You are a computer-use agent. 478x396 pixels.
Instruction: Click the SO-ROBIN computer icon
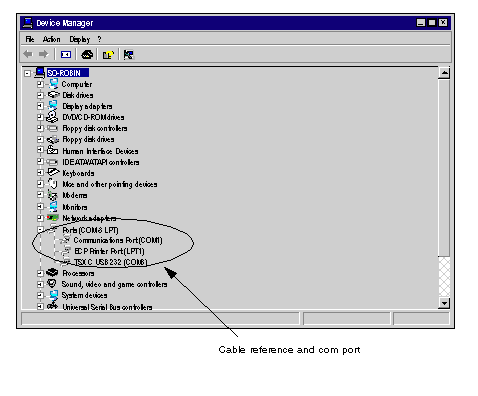coord(40,73)
